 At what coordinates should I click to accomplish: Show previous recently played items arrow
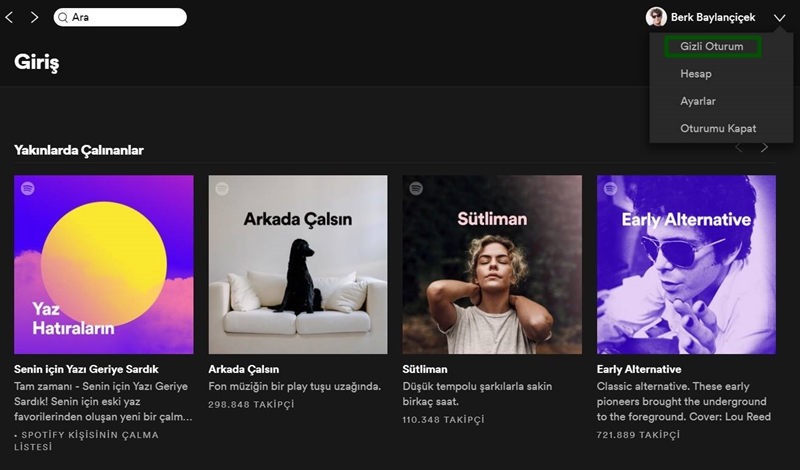coord(738,147)
